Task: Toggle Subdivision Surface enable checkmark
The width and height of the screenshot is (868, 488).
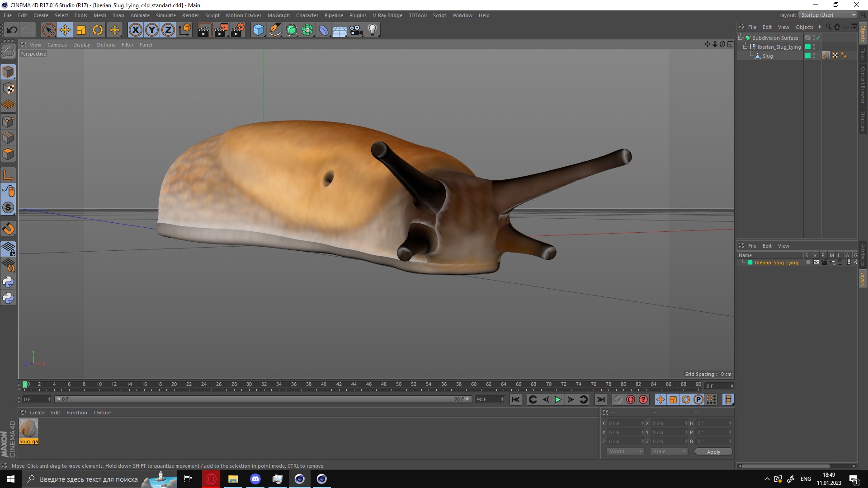Action: 818,38
